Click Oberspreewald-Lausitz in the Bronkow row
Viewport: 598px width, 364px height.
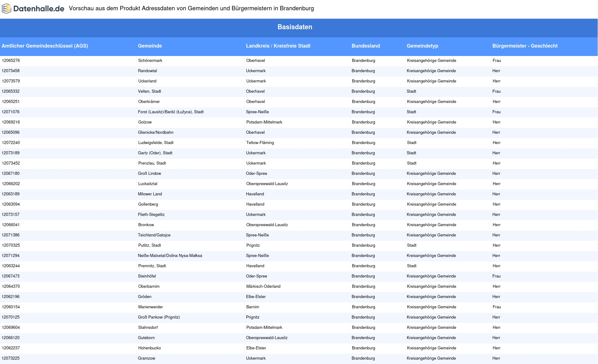point(267,225)
